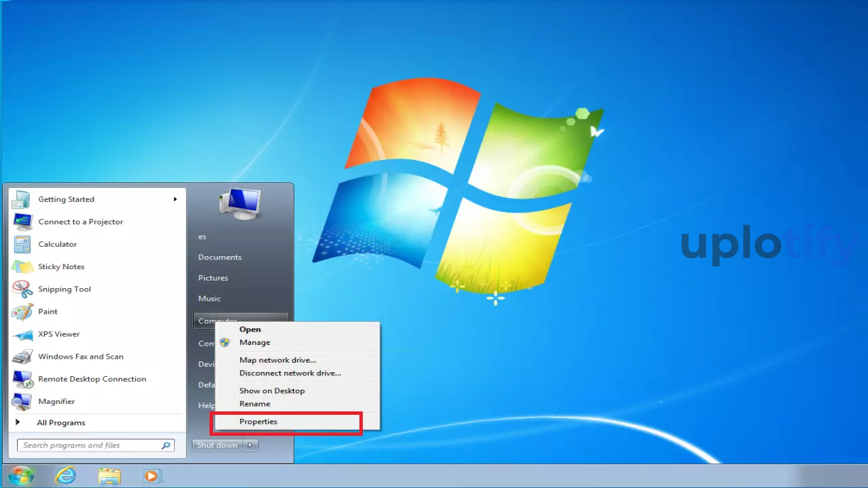The width and height of the screenshot is (868, 488).
Task: Open the Pictures link
Action: click(x=213, y=278)
